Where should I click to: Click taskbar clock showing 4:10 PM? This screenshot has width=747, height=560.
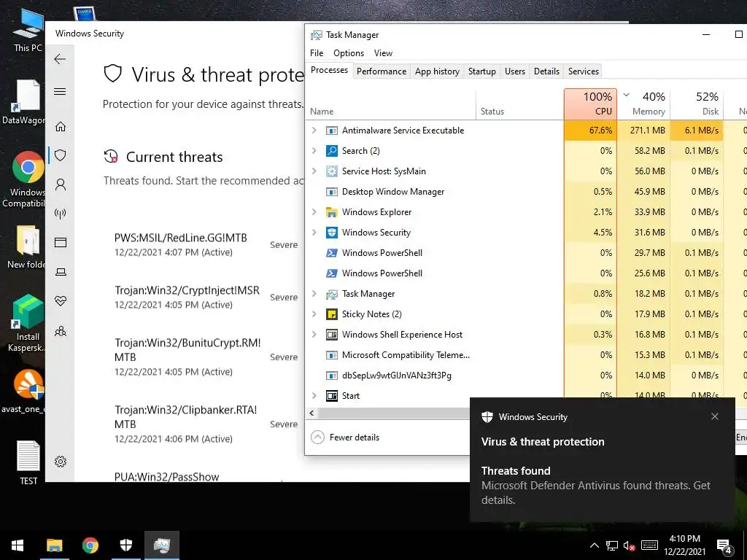(684, 545)
